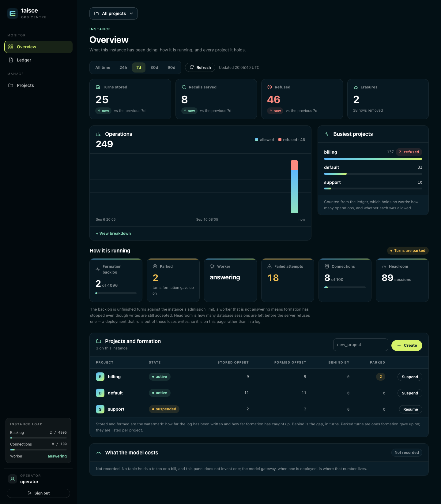Viewport: 441px width, 504px height.
Task: Click the Operations bar chart icon
Action: (99, 134)
